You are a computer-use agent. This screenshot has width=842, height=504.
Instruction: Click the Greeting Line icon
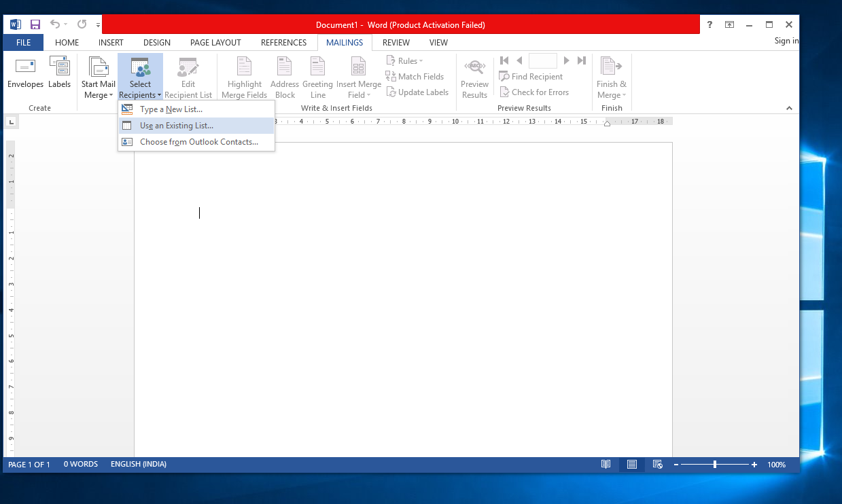point(317,67)
